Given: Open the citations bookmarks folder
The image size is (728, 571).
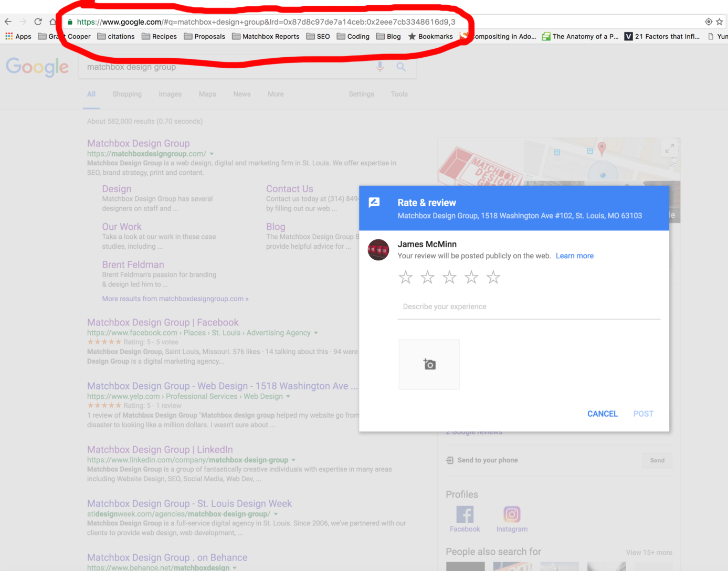Looking at the screenshot, I should click(116, 36).
